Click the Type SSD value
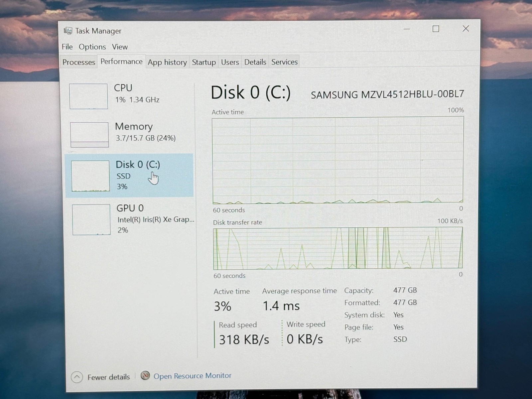Viewport: 532px width, 399px height. (x=400, y=339)
